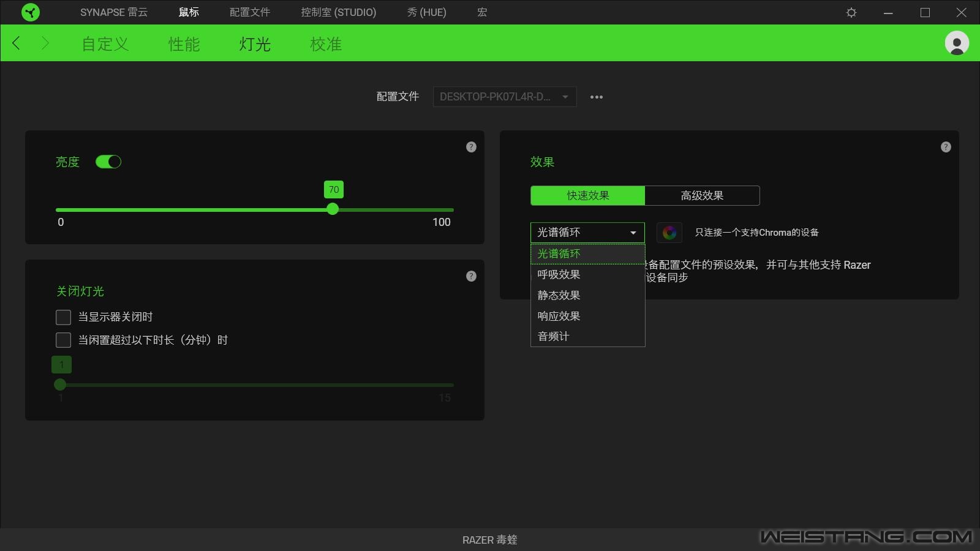Viewport: 980px width, 551px height.
Task: Switch to the 校准 subtab
Action: (x=326, y=44)
